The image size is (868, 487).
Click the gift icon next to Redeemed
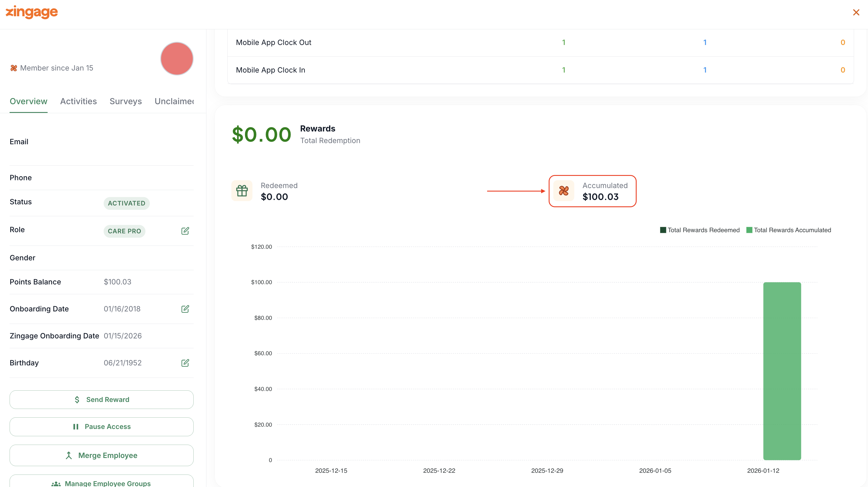[x=242, y=191]
